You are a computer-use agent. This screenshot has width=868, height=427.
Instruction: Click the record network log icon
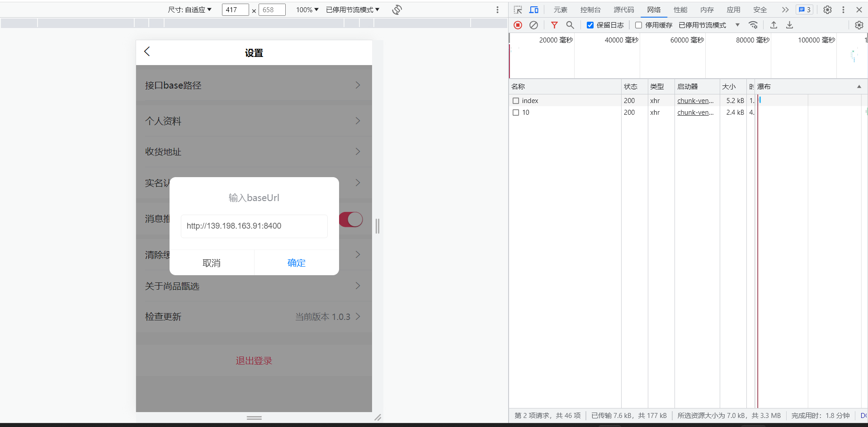pos(518,25)
